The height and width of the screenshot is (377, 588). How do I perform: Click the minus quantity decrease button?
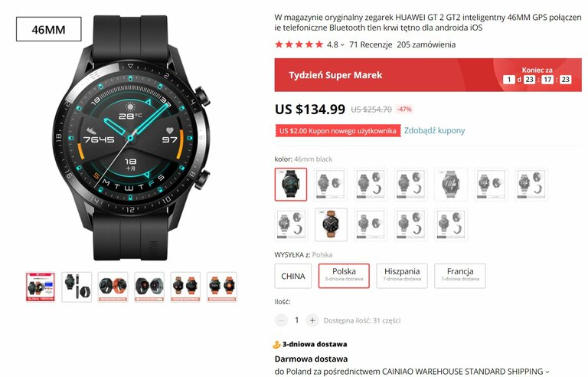coord(281,320)
